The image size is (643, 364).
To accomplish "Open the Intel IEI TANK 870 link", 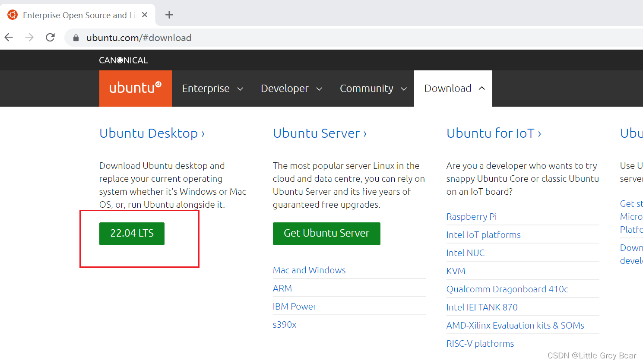I will [482, 307].
